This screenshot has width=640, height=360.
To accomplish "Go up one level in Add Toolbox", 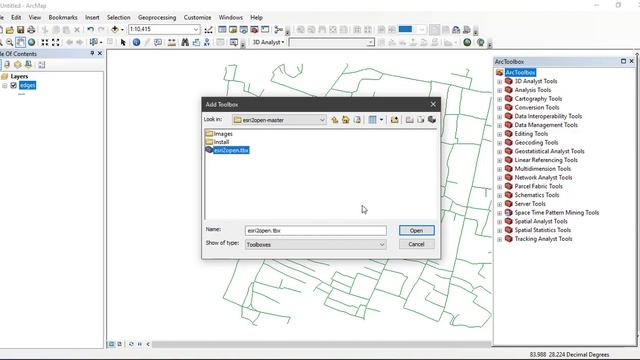I will 335,120.
